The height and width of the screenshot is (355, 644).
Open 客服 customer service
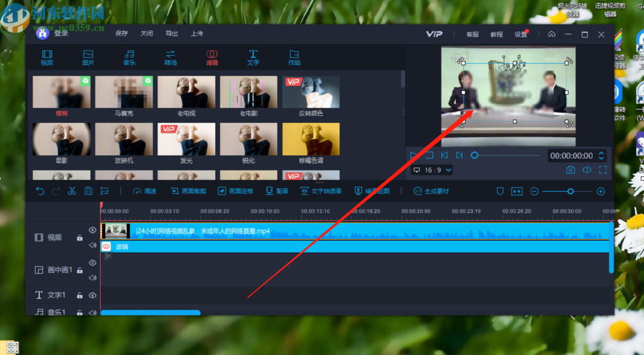(473, 34)
